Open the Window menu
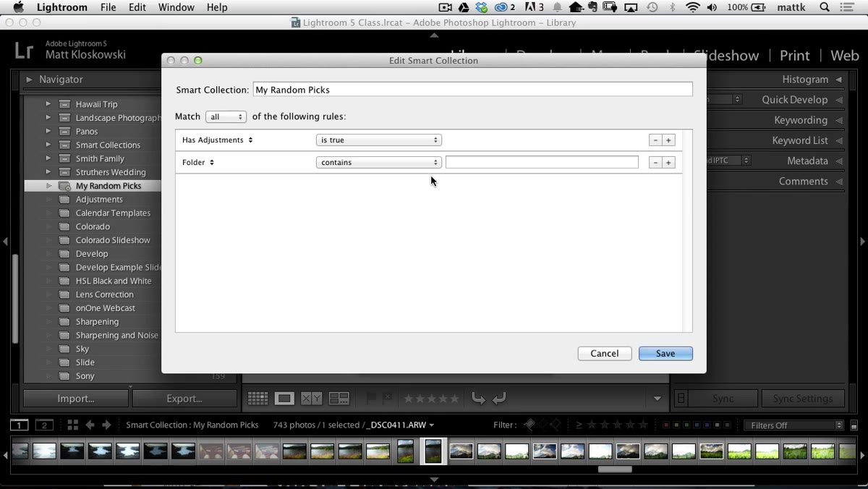The width and height of the screenshot is (868, 489). pos(176,7)
